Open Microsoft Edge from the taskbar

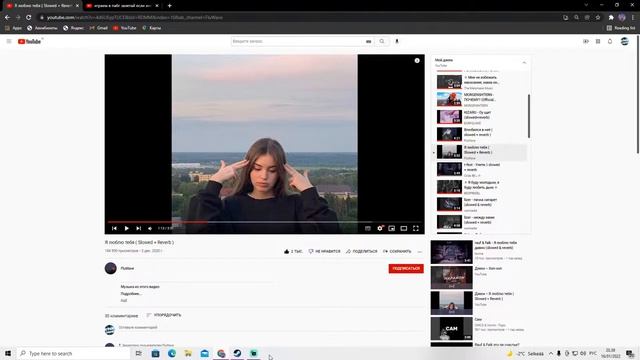[172, 353]
